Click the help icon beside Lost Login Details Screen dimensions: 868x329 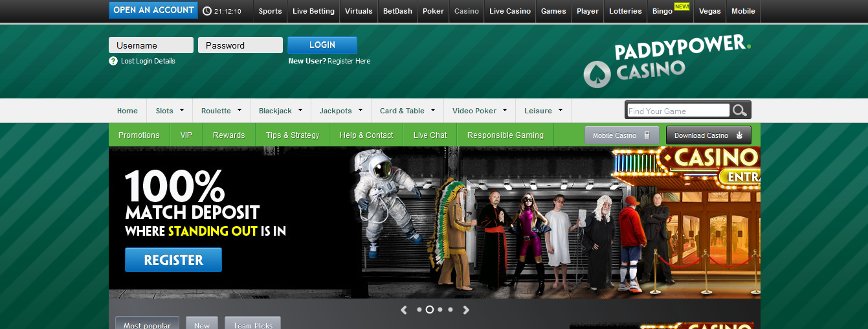[113, 61]
